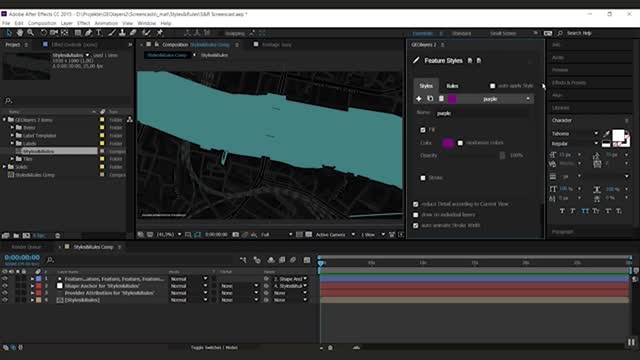The image size is (640, 360).
Task: Switch to the Rules tab
Action: (x=452, y=86)
